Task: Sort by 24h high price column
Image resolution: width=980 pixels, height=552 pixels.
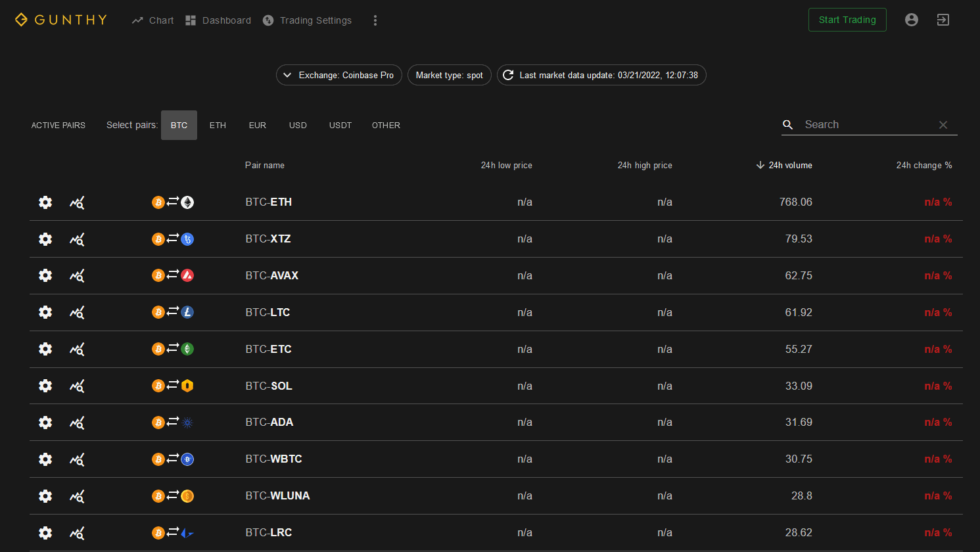Action: [645, 166]
